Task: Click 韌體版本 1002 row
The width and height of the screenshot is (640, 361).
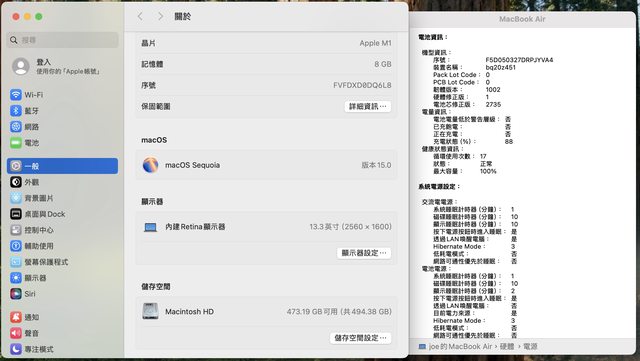Action: tap(467, 89)
